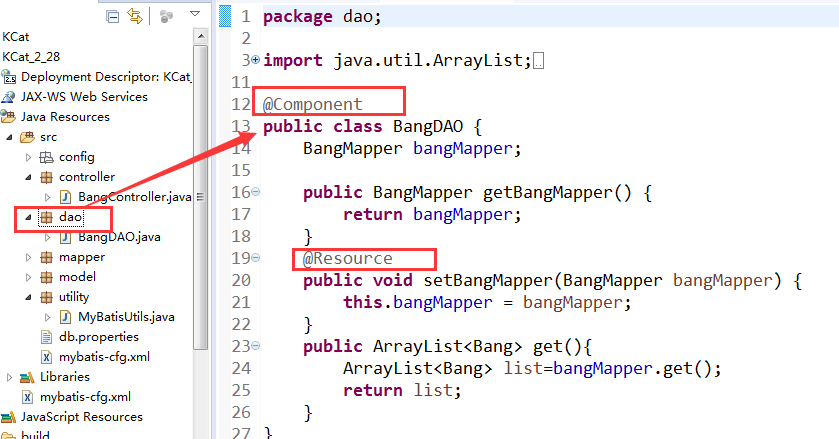Open Deployment Descriptor: KCat node
Screen dimensions: 839x439
pyautogui.click(x=106, y=77)
